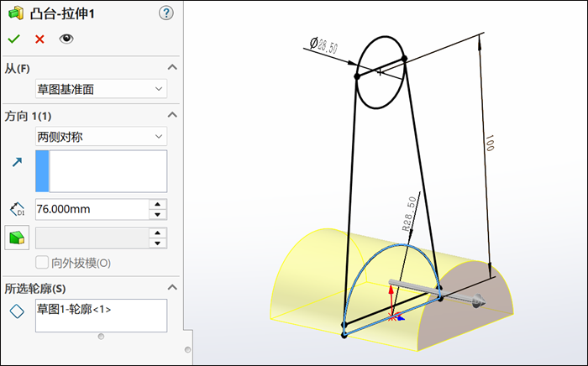Viewport: 588px width, 366px height.
Task: Click the direction vector selection box
Action: click(x=108, y=171)
